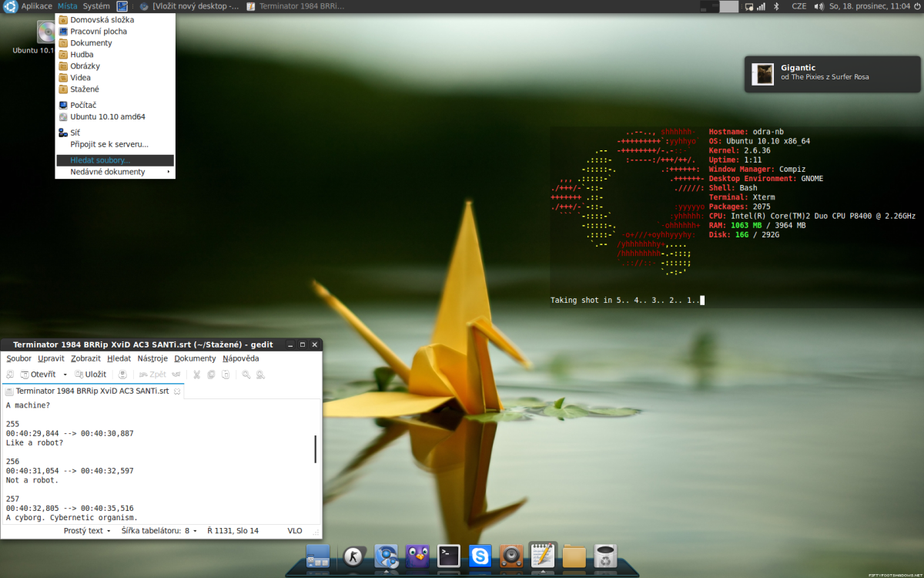Switch to Vložit nový desktop taskbar window

(x=189, y=6)
